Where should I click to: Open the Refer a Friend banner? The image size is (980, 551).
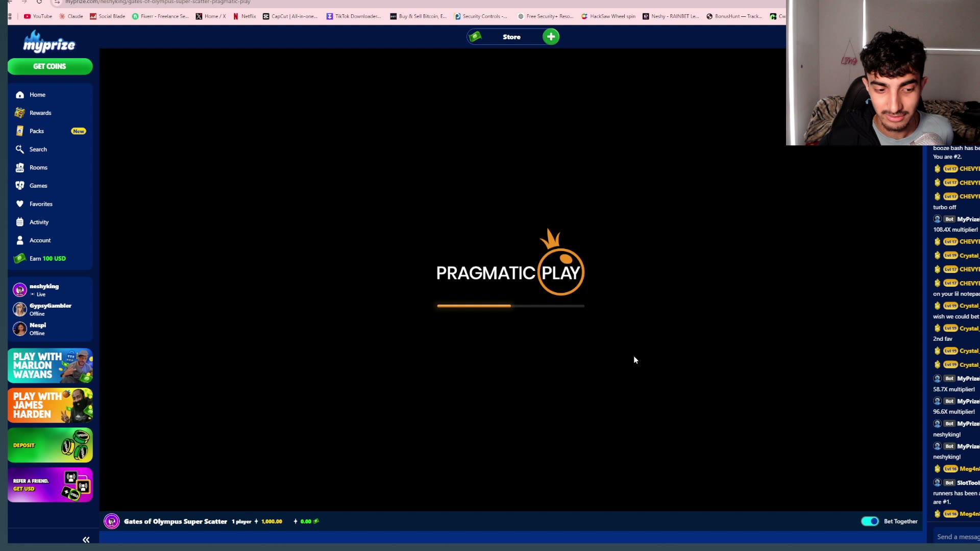pos(50,485)
